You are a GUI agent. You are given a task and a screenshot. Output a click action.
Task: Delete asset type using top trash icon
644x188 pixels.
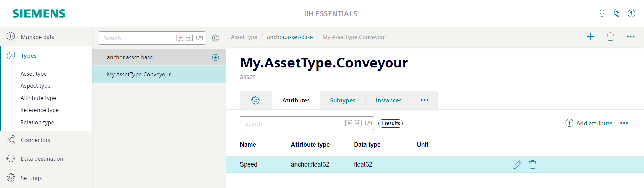(x=610, y=37)
